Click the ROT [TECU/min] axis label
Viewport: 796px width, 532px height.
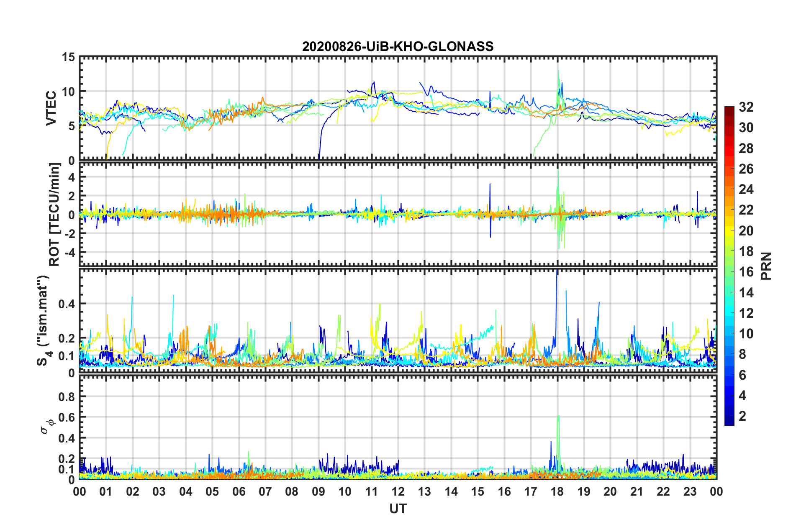coord(54,215)
